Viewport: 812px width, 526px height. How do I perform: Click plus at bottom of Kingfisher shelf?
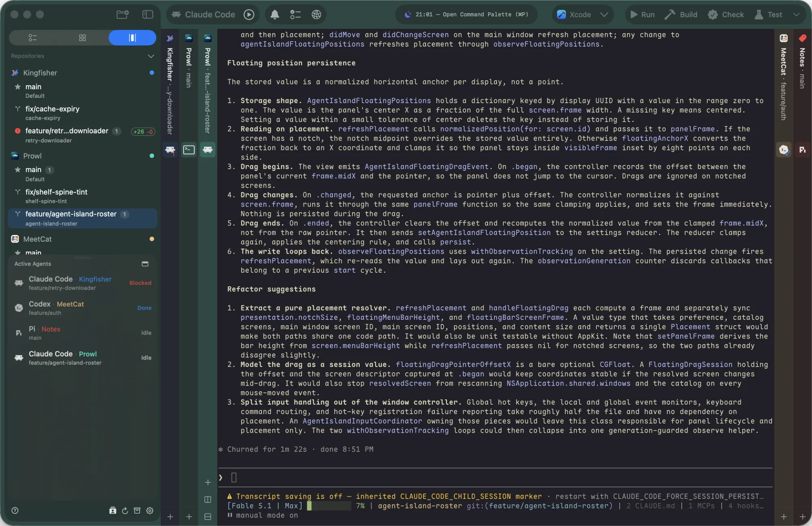170,517
